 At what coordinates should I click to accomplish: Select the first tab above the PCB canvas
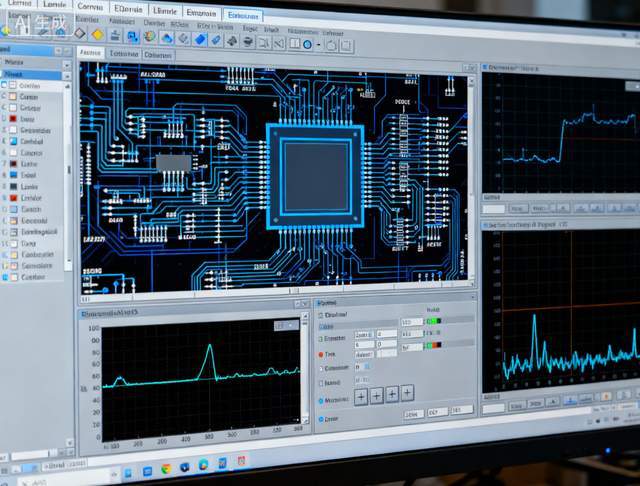90,53
